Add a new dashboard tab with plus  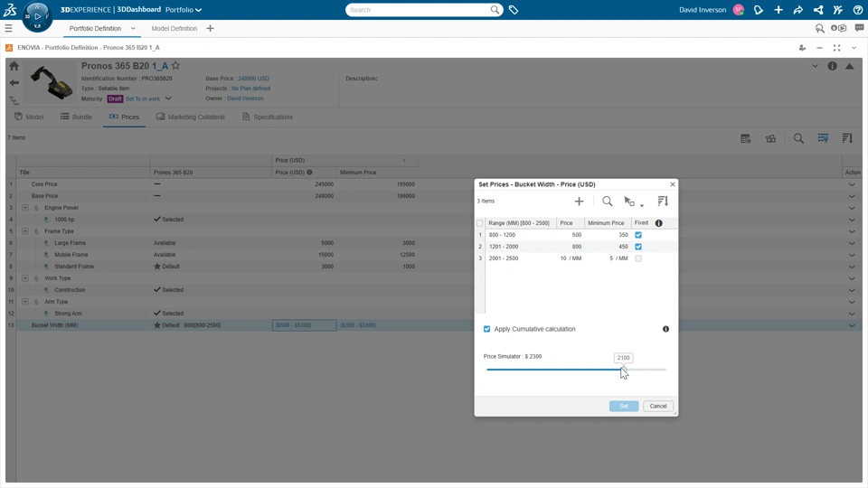(x=210, y=28)
